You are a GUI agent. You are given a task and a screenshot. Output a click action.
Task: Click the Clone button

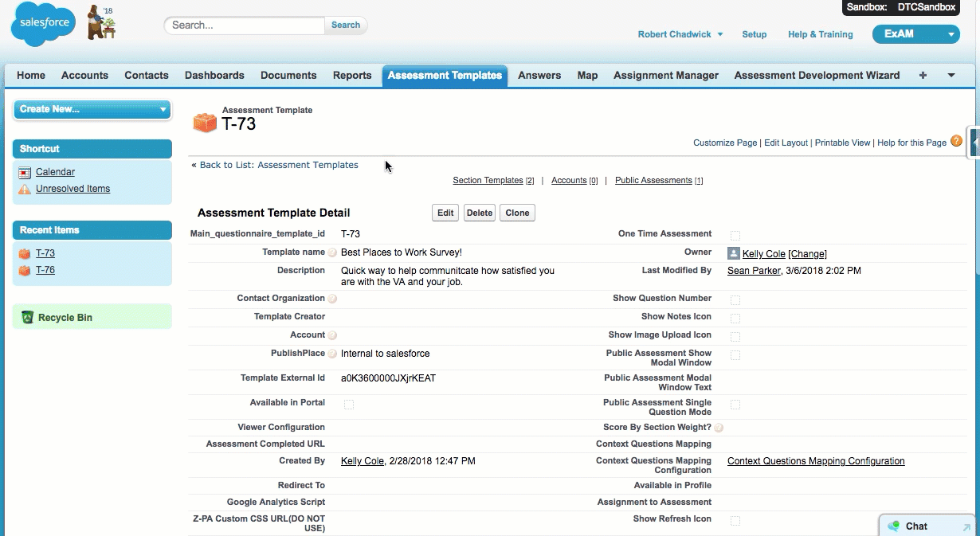coord(517,213)
